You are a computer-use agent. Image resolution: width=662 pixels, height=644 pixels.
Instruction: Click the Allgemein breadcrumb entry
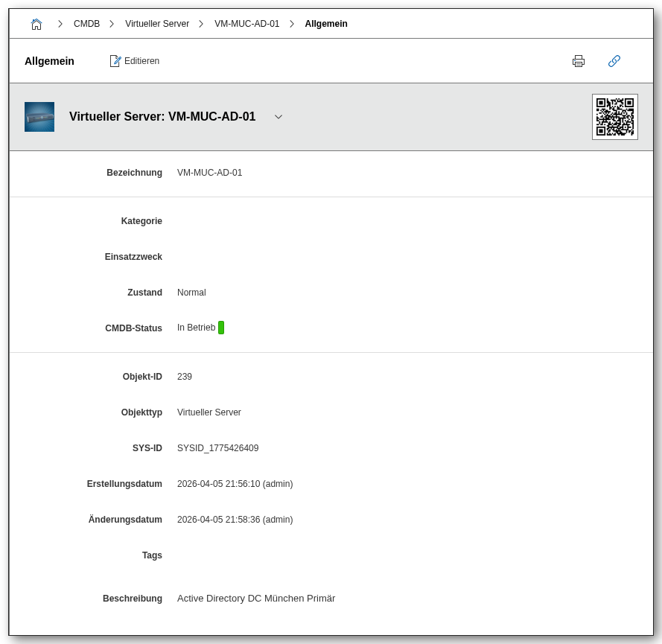click(x=326, y=24)
